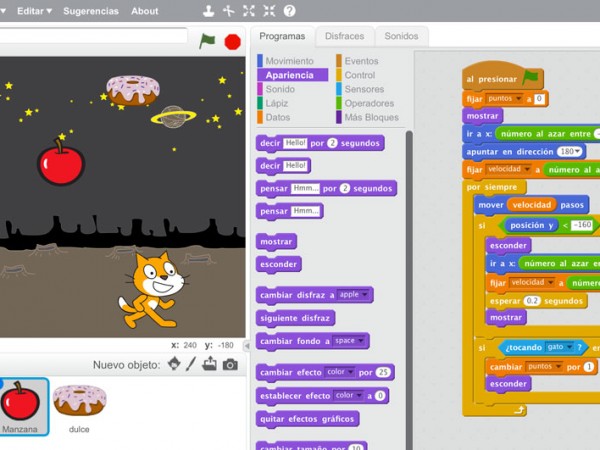Click the mostrar block in palette
600x450 pixels.
(x=276, y=242)
